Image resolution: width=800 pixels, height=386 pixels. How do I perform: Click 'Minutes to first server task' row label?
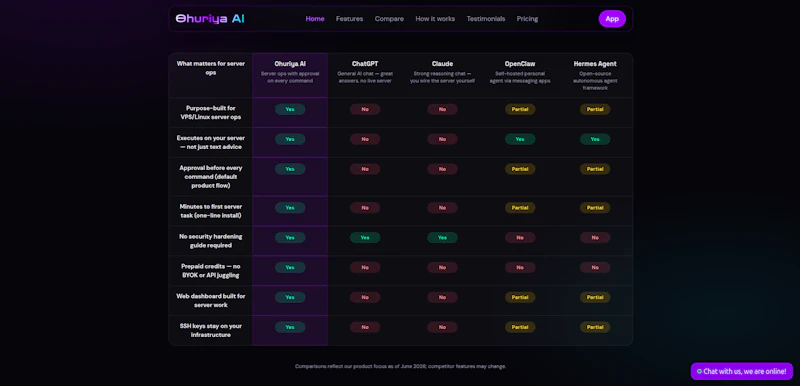pyautogui.click(x=211, y=211)
